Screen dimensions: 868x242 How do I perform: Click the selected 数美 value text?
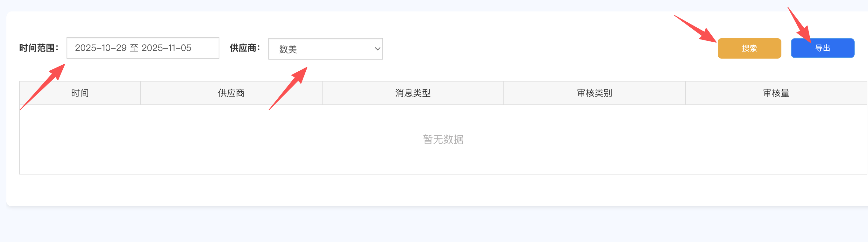coord(288,49)
